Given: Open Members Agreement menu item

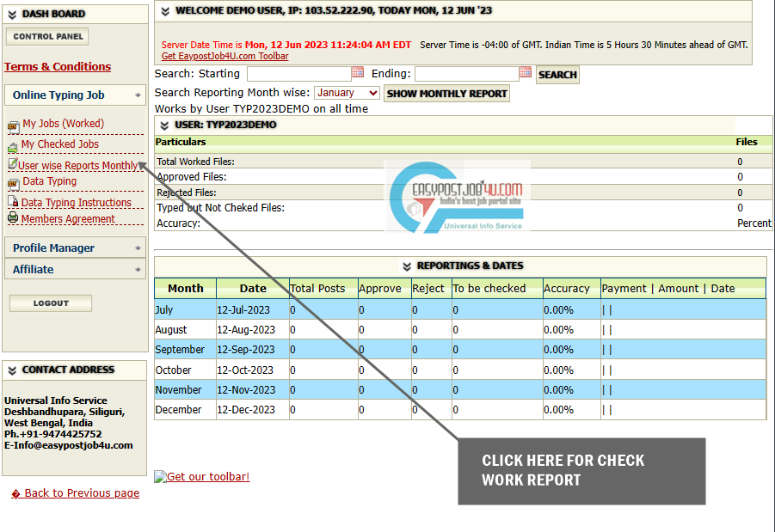Looking at the screenshot, I should [x=68, y=219].
